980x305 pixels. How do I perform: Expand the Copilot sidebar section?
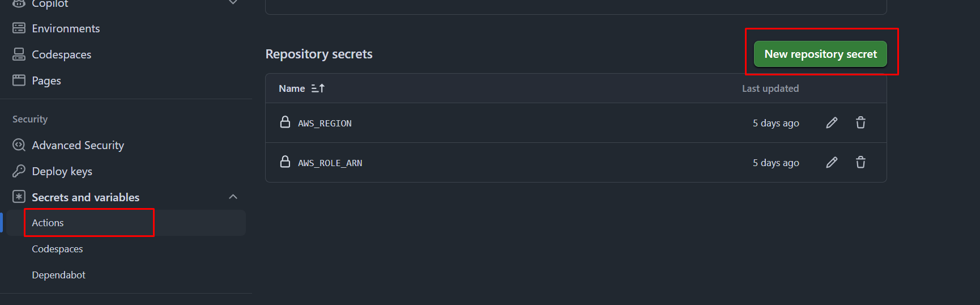(x=233, y=3)
